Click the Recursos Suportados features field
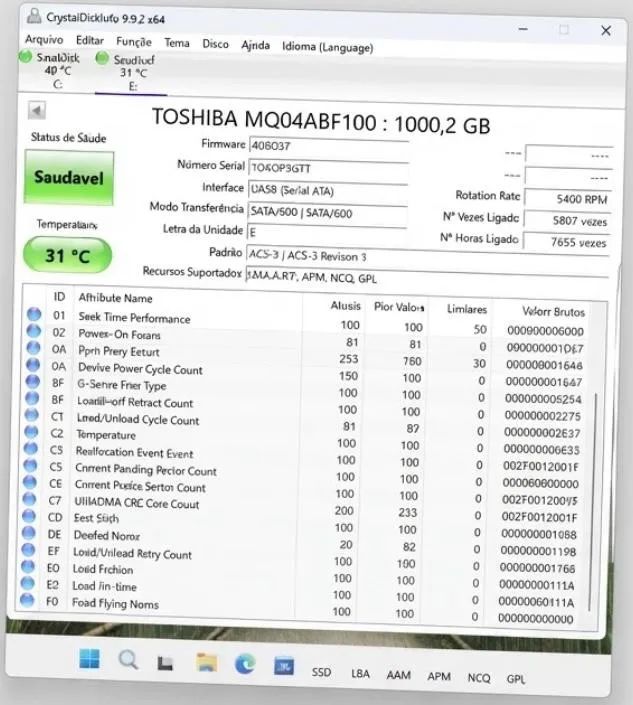 point(427,278)
